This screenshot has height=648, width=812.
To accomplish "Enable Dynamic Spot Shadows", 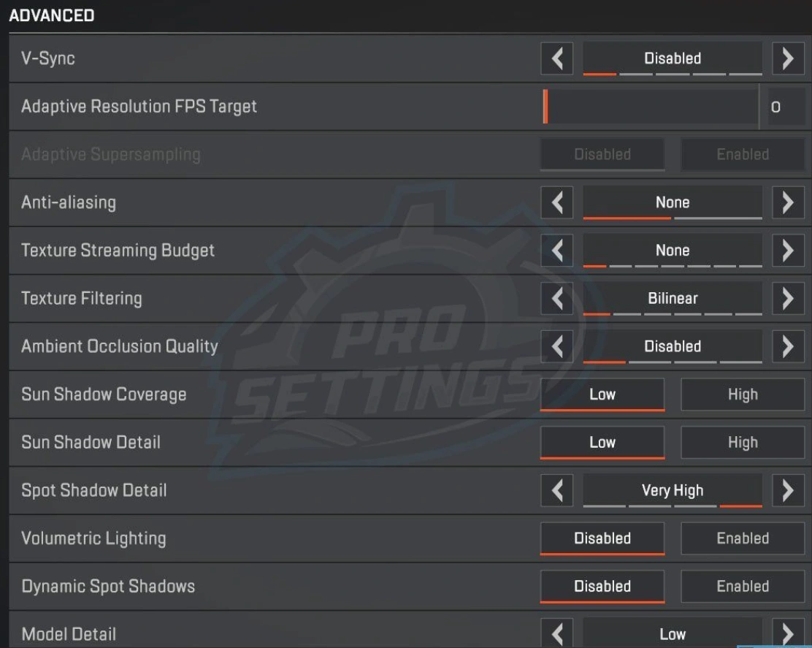I will pos(743,587).
